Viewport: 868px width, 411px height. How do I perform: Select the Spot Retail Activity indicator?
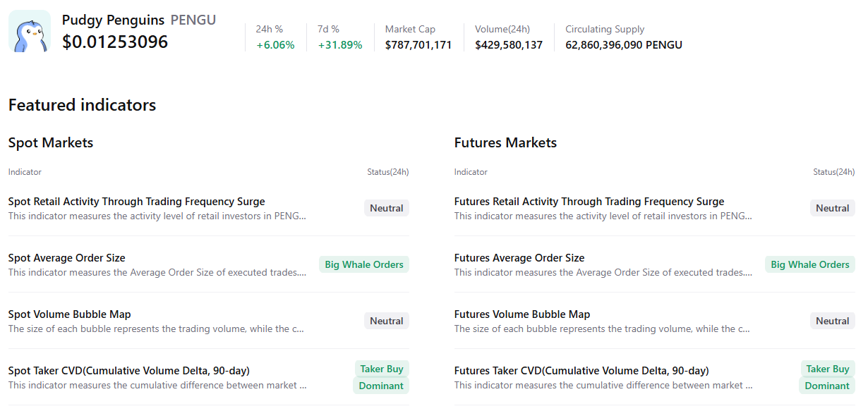[x=136, y=201]
